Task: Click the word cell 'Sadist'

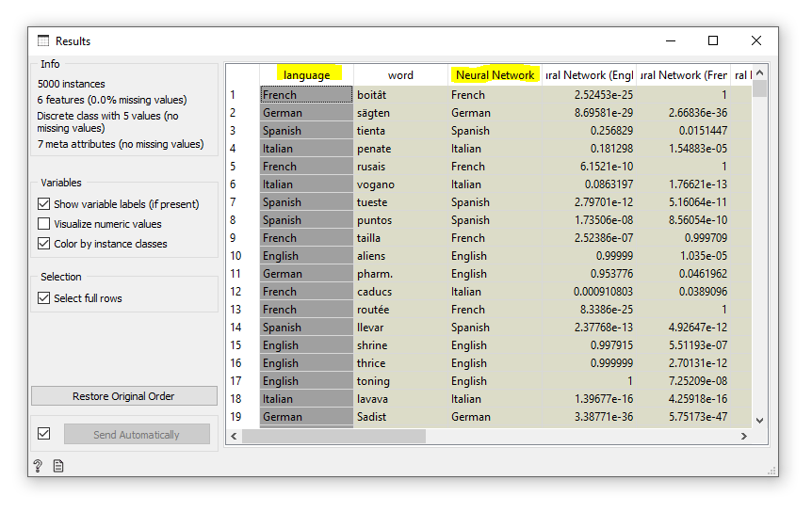Action: [401, 417]
